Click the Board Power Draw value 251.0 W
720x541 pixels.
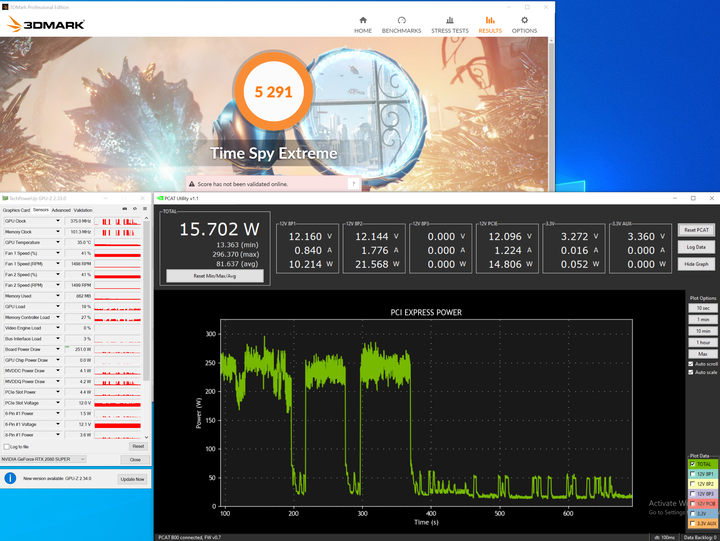pyautogui.click(x=79, y=349)
